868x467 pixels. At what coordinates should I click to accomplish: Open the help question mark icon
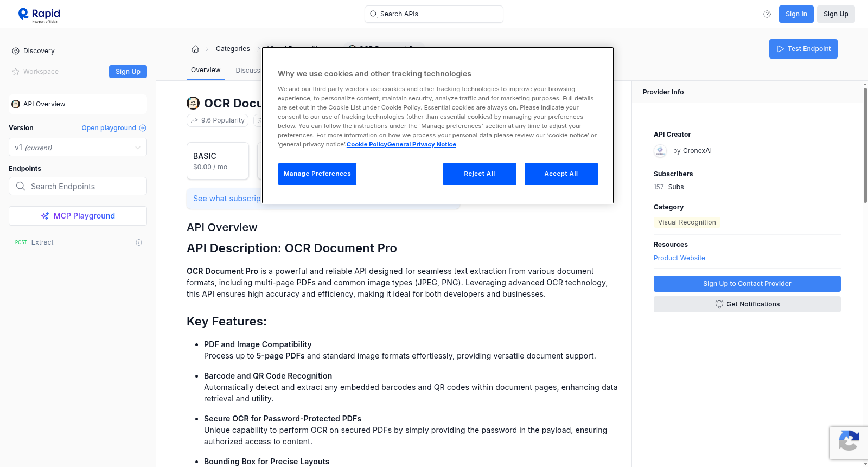[x=767, y=14]
